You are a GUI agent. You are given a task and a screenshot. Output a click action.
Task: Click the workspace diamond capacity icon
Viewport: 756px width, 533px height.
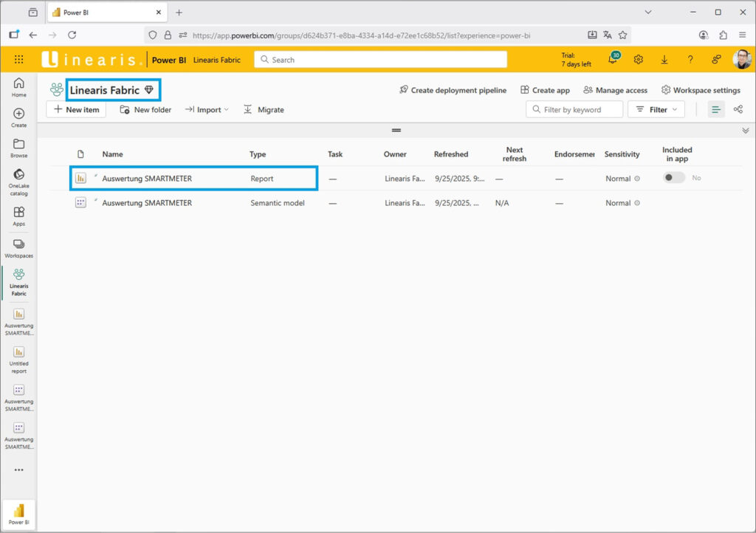[x=149, y=89]
